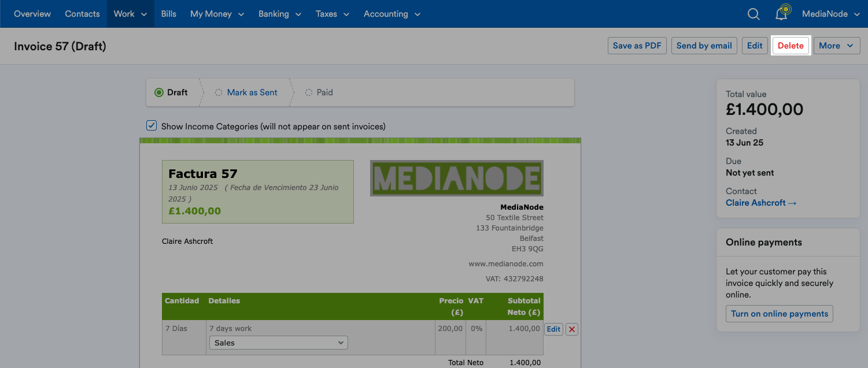868x368 pixels.
Task: Remove the 7 days work line item
Action: 572,329
